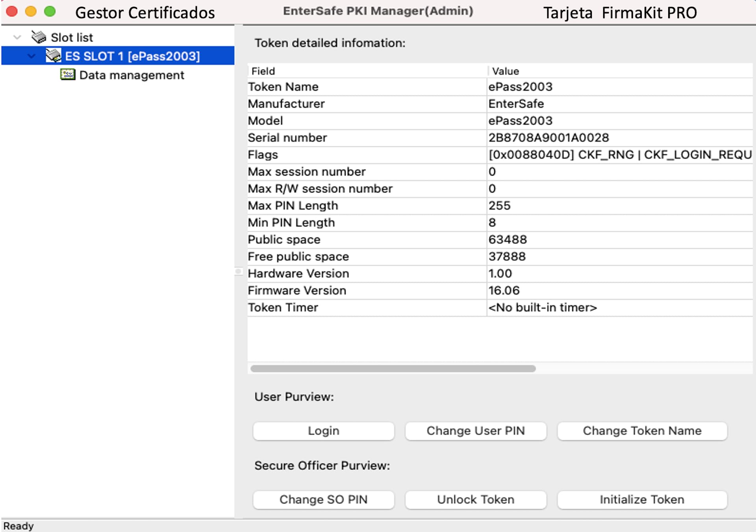Click the Login button
The height and width of the screenshot is (532, 756).
(x=323, y=431)
